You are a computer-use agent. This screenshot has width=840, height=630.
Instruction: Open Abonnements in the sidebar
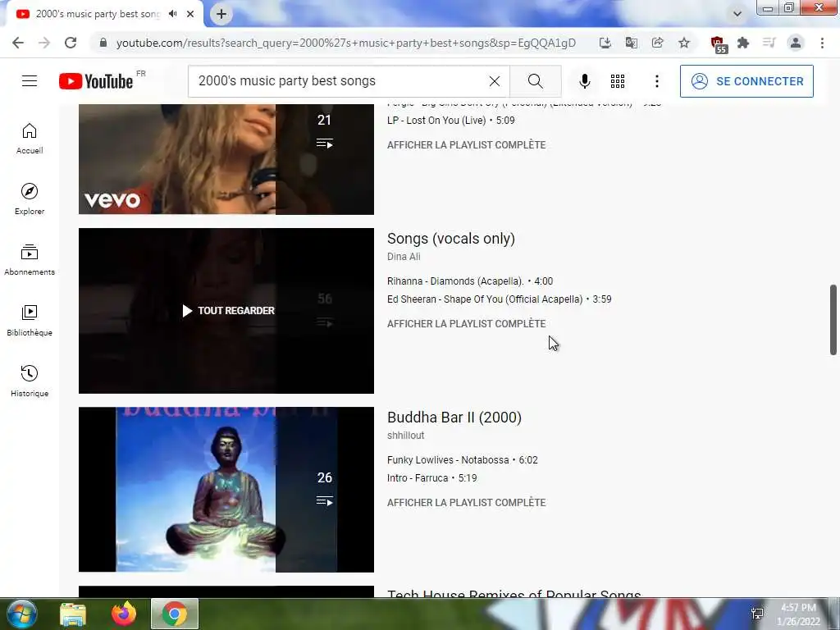click(30, 260)
